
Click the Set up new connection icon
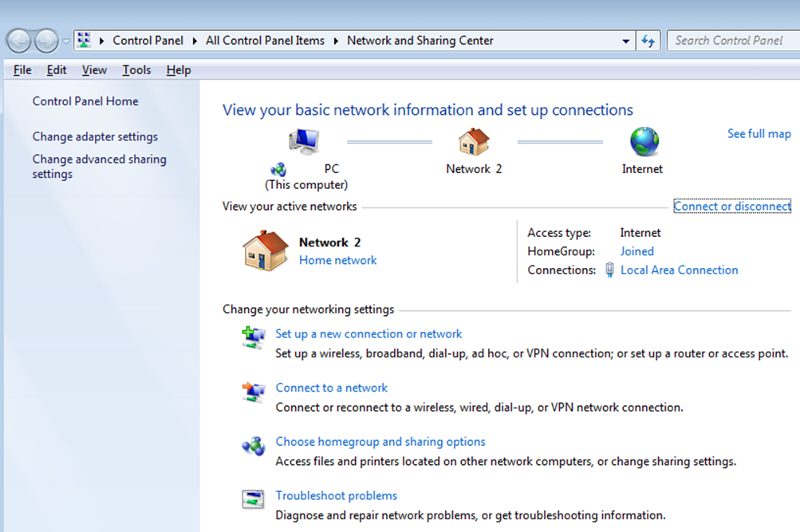point(253,338)
